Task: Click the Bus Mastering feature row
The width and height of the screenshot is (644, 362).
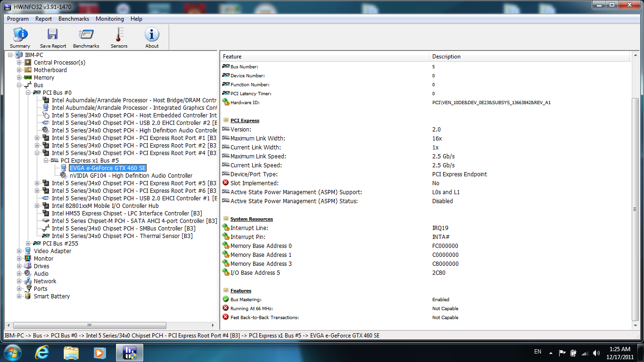Action: (426, 299)
